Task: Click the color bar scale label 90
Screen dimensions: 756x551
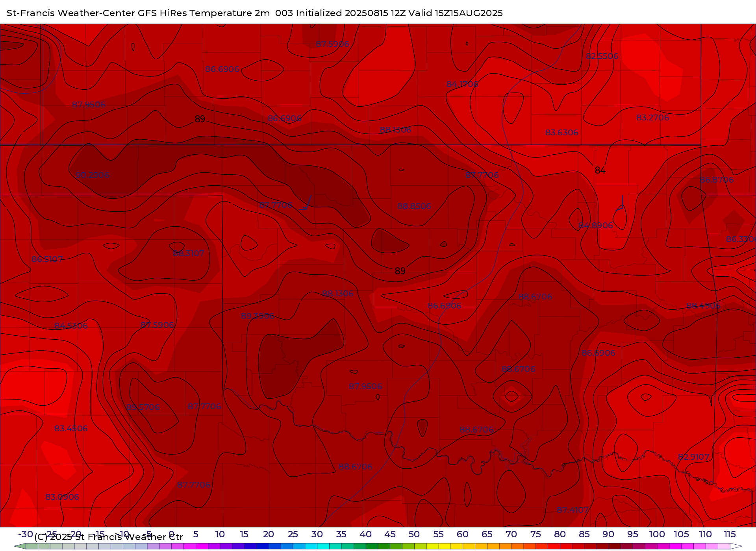Action: [x=608, y=534]
